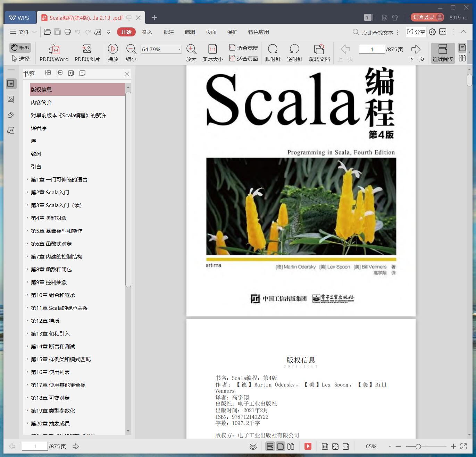Image resolution: width=476 pixels, height=457 pixels.
Task: Open 插入 ribbon tab
Action: pos(147,32)
